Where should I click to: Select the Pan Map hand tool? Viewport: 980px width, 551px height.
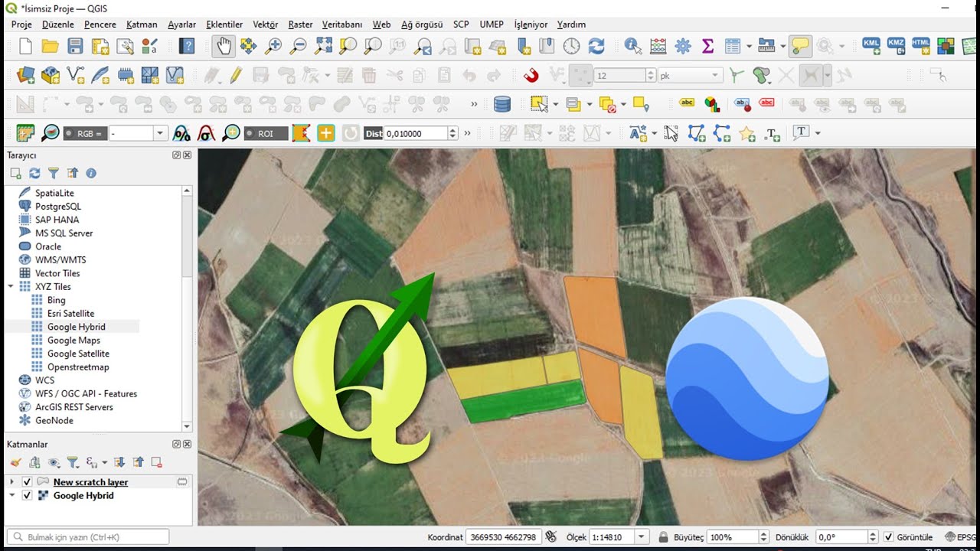coord(224,47)
